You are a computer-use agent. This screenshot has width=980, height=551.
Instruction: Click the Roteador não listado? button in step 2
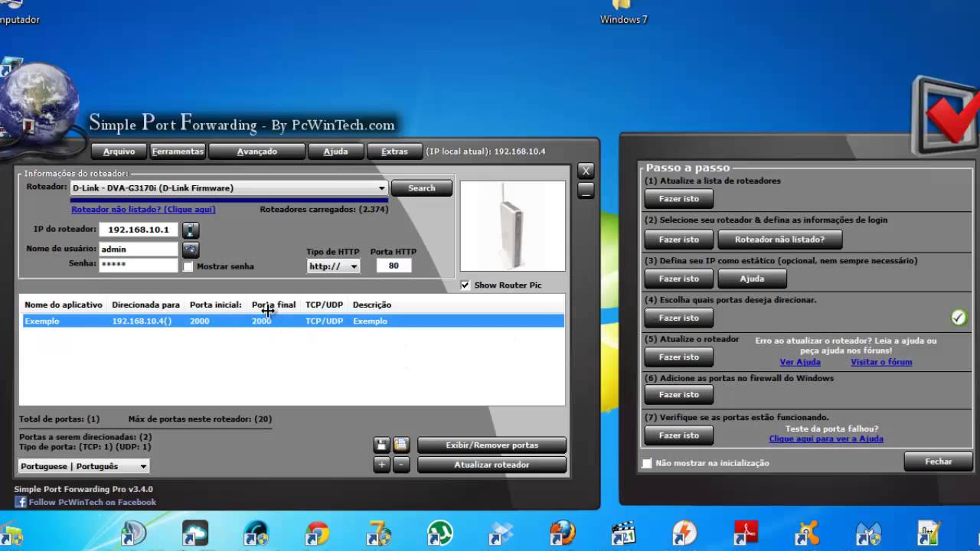click(x=779, y=240)
